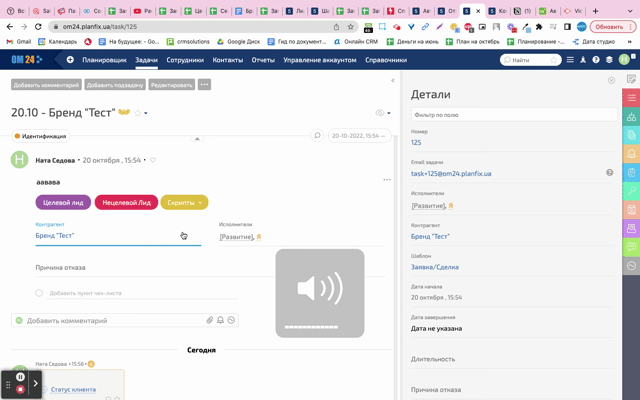This screenshot has width=640, height=400.
Task: Expand the Скрипты dropdown button
Action: pos(184,202)
